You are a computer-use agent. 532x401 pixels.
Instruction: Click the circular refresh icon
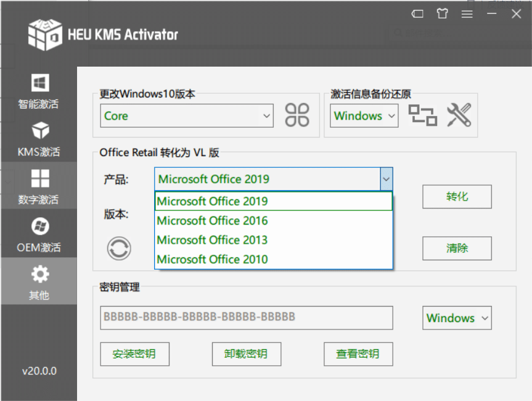coord(119,249)
